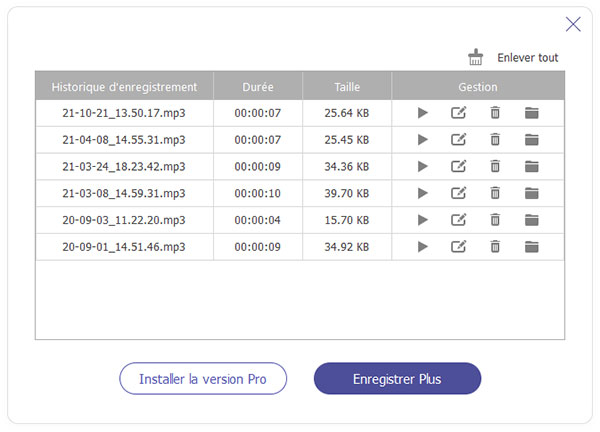Edit name of 21-03-24_18.23.42.mp3
The height and width of the screenshot is (432, 600).
click(458, 166)
